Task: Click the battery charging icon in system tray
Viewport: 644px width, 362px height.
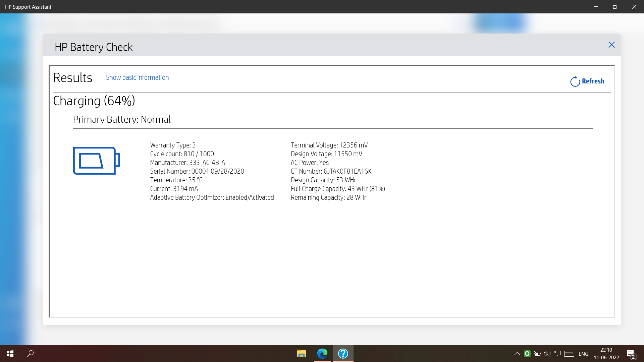Action: [x=537, y=353]
